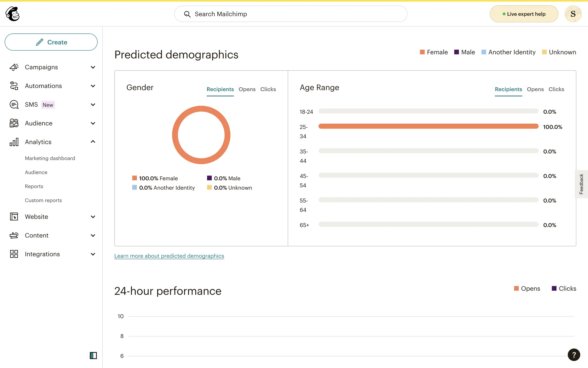Click Learn more about predicted demographics link
The width and height of the screenshot is (588, 368).
pos(169,256)
